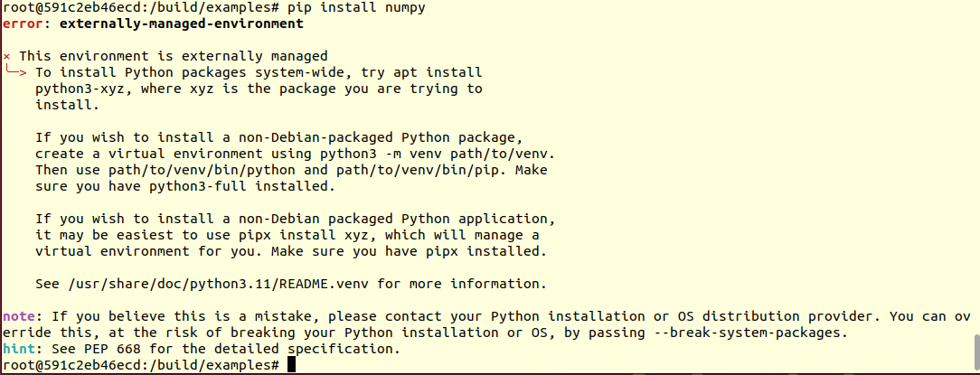Screen dimensions: 980x375
Task: Click the 'python3-xyz' package name text
Action: click(80, 89)
